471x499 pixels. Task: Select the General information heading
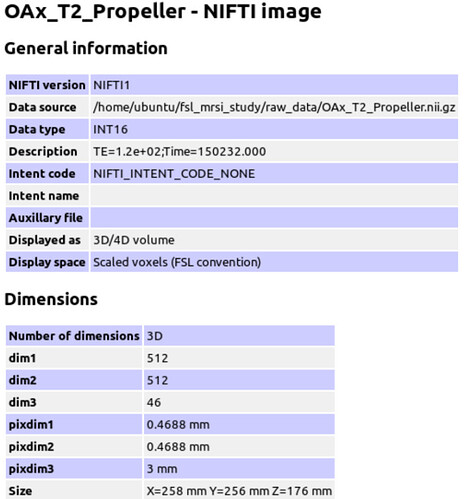tap(86, 48)
